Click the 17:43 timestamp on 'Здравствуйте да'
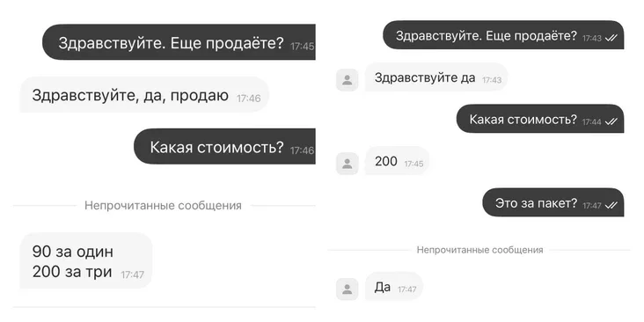 pyautogui.click(x=492, y=80)
